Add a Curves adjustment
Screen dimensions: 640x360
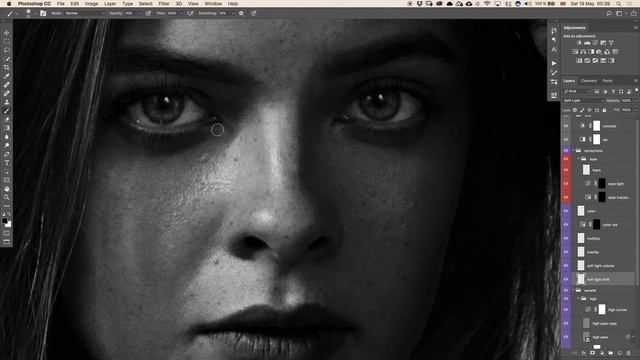[595, 43]
